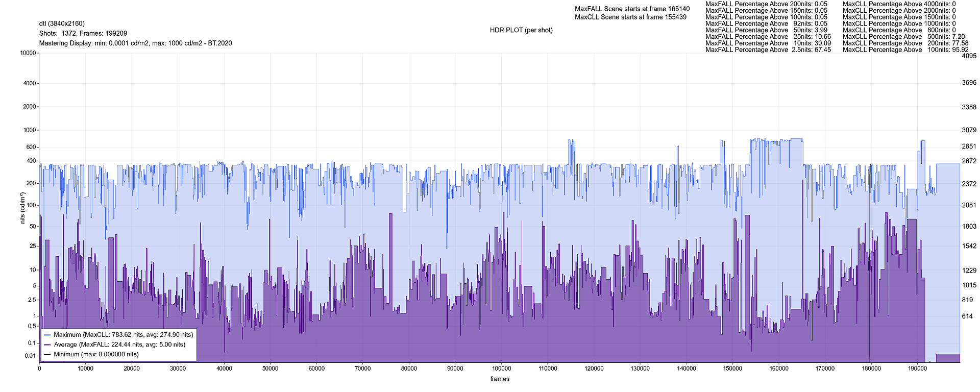Click the 'nits (cd/m²)' y-axis label
This screenshot has height=392, width=980.
coord(22,208)
